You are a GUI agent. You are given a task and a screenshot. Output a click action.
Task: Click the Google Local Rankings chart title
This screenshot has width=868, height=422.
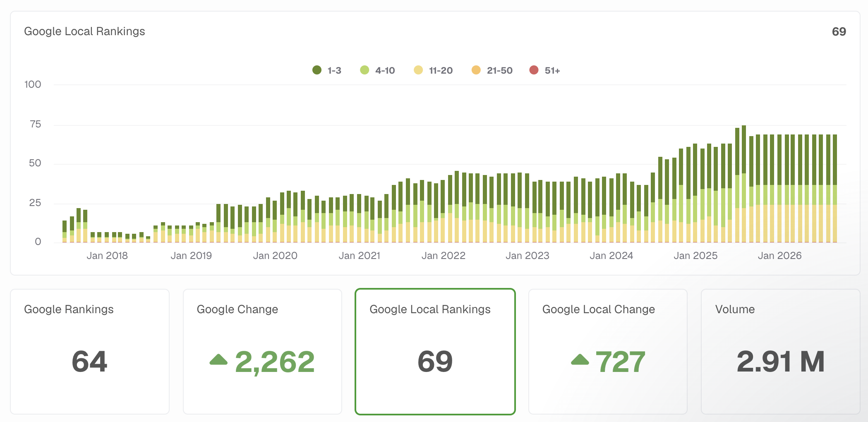pyautogui.click(x=84, y=31)
